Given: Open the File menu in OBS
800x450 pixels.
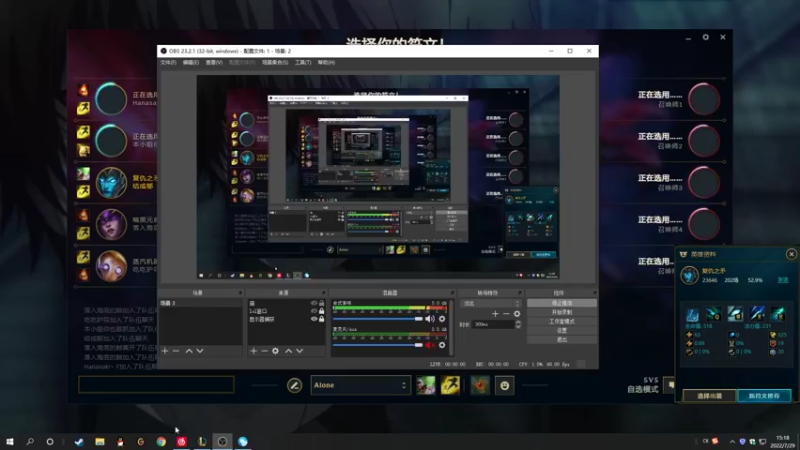Looking at the screenshot, I should click(x=168, y=62).
